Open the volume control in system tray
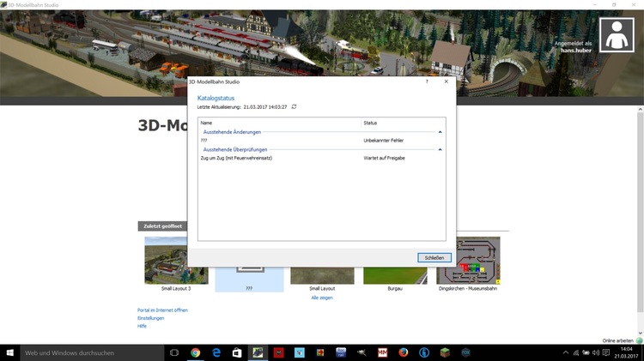Screen dimensions: 644x361 596,352
